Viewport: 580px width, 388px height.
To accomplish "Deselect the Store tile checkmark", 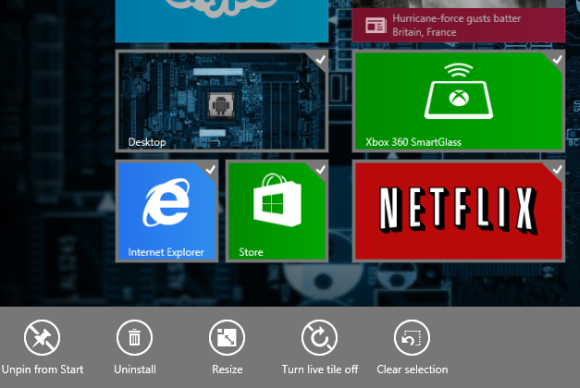I will pyautogui.click(x=320, y=169).
